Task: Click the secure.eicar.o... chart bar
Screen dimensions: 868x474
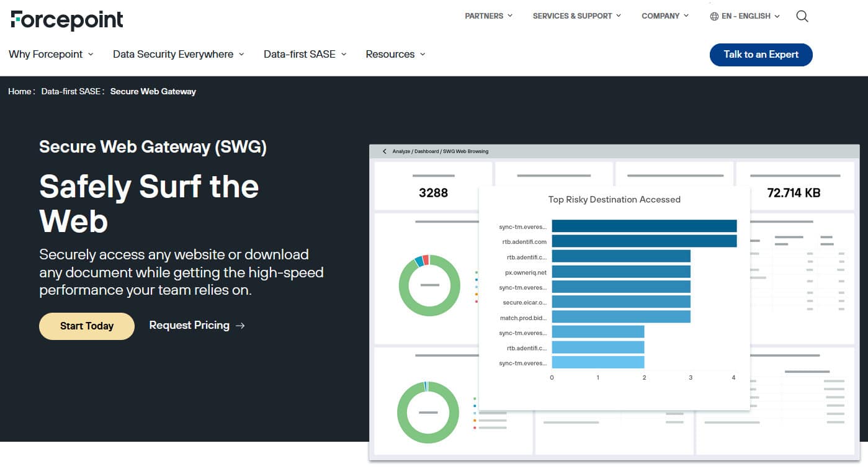Action: tap(621, 302)
